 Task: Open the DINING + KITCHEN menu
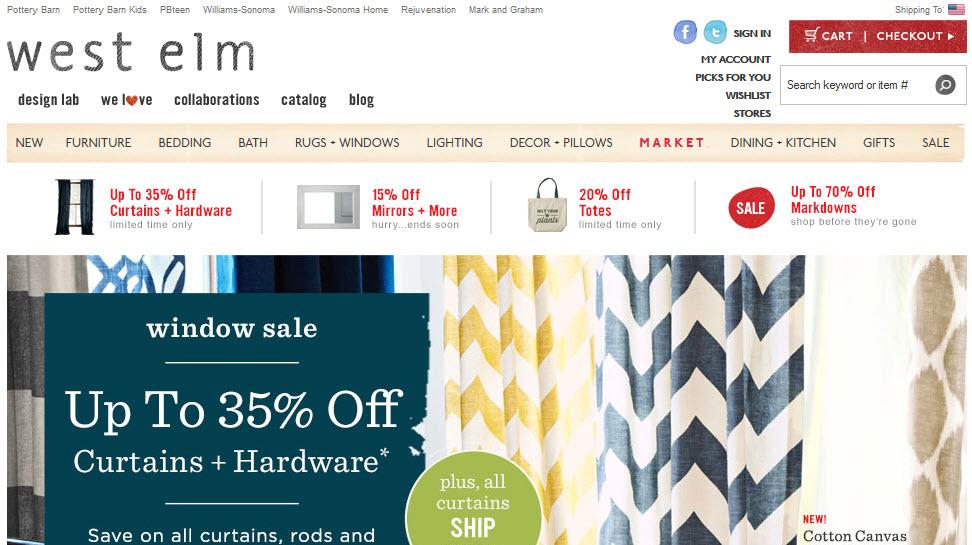click(x=783, y=143)
